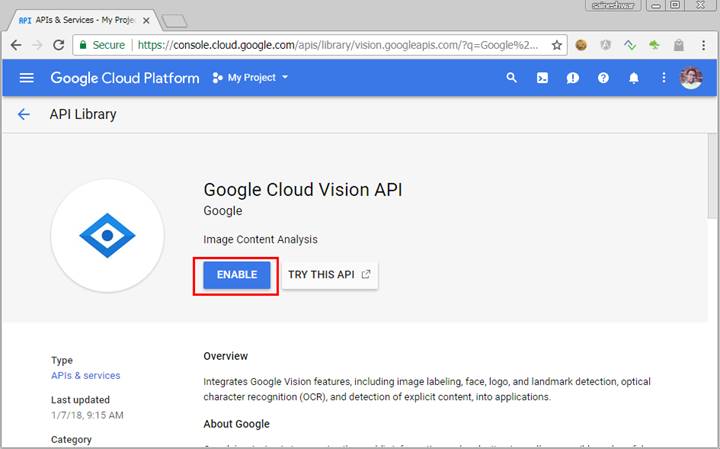
Task: Click browser back arrow
Action: (16, 45)
